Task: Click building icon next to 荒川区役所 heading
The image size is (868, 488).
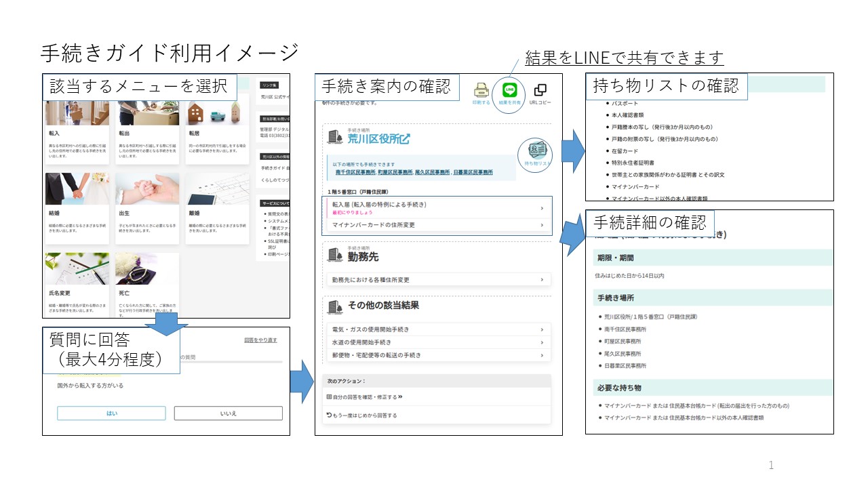Action: click(x=336, y=138)
